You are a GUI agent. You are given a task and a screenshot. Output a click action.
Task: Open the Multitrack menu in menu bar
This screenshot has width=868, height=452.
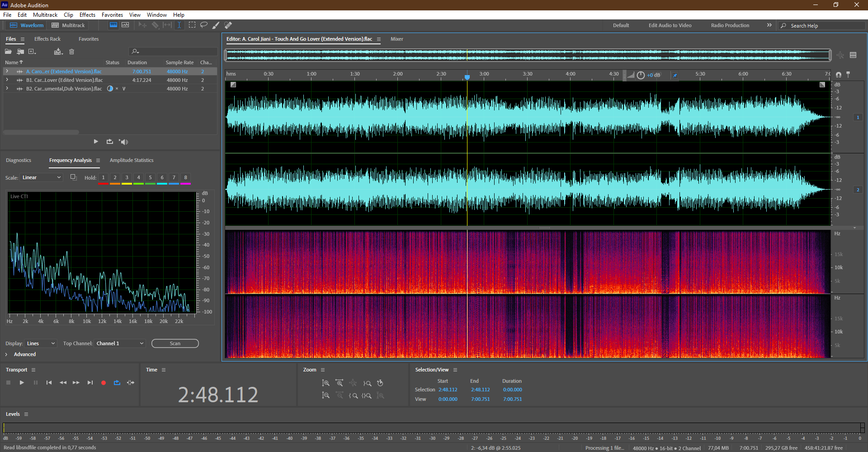45,15
